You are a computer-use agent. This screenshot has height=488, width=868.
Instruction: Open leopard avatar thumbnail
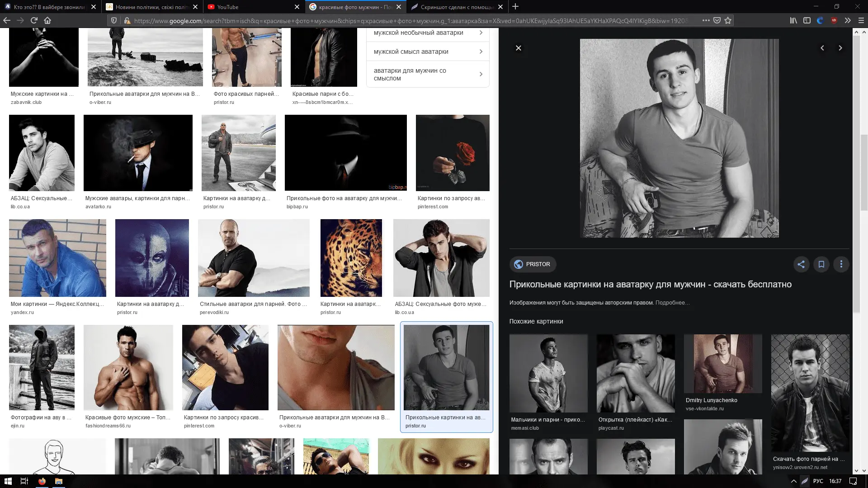tap(351, 258)
